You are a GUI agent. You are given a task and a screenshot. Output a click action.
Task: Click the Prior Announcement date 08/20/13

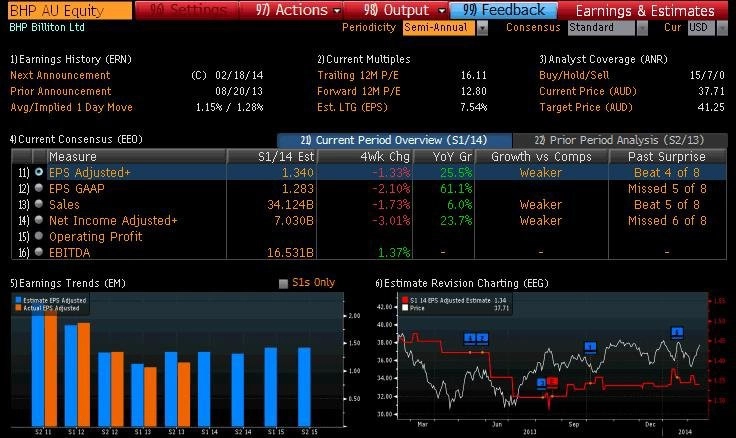[239, 91]
